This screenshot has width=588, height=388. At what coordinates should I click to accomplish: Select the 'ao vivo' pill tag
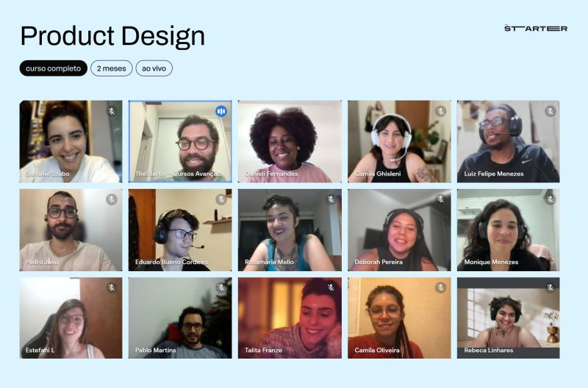(x=154, y=68)
